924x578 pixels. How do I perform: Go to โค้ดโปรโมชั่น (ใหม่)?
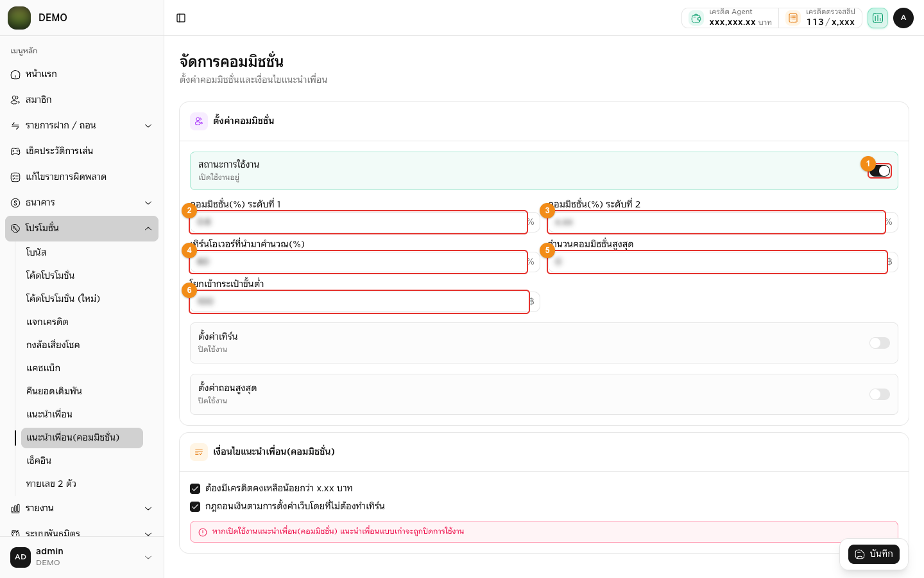(x=82, y=299)
